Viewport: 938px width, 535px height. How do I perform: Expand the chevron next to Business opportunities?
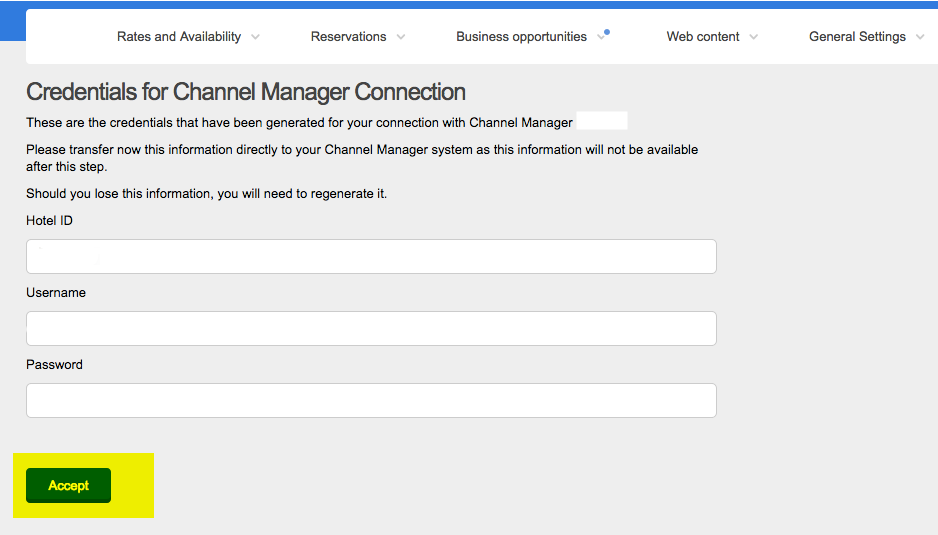[x=601, y=37]
